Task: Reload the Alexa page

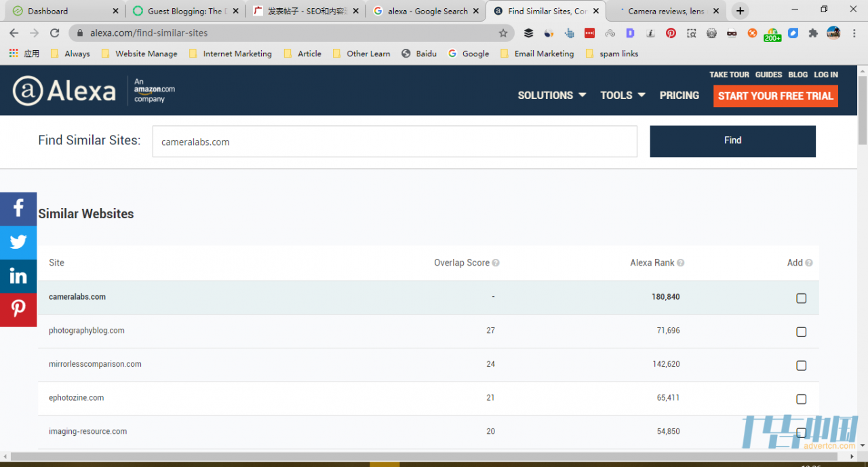Action: [x=55, y=33]
